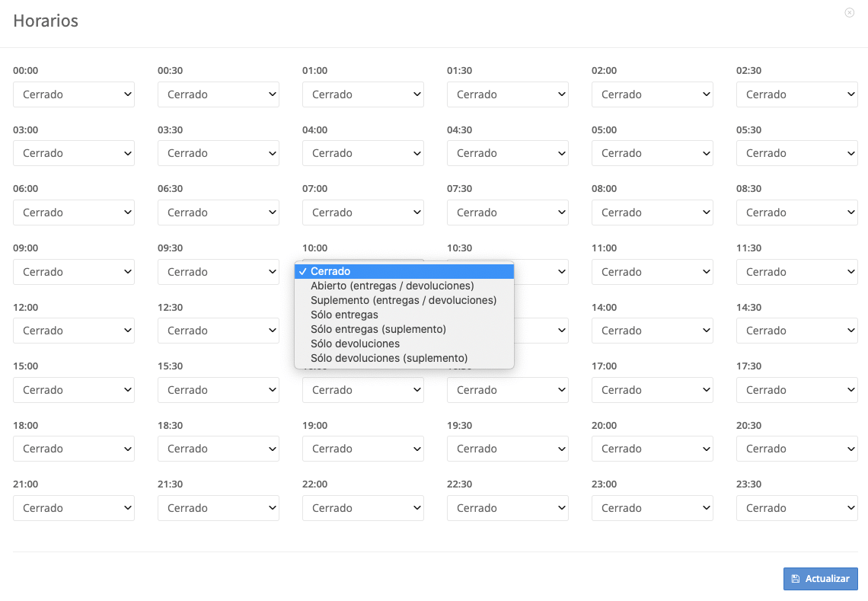Click the Actualizar button

coord(820,578)
